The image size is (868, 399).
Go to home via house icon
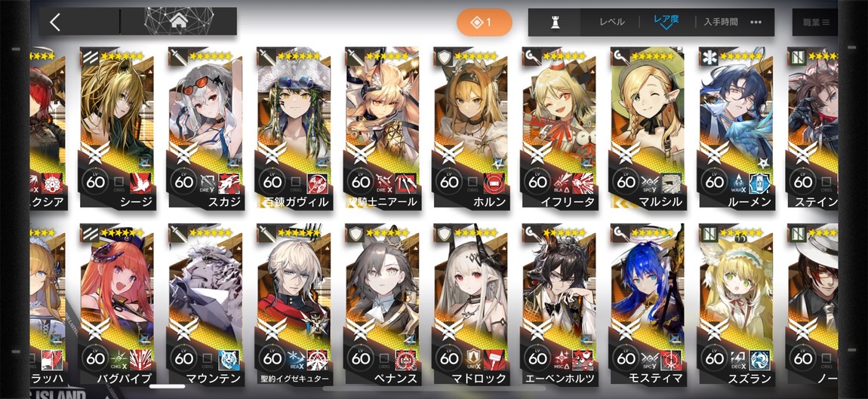pos(178,22)
